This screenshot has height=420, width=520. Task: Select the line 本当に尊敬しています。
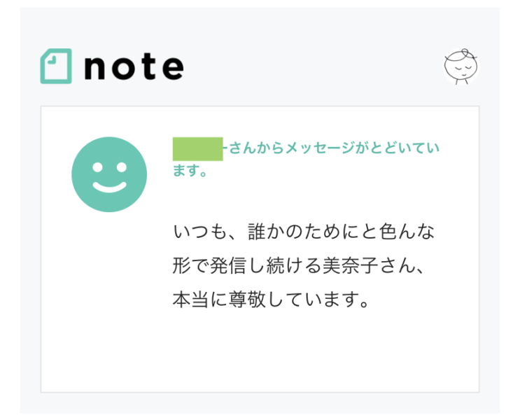(271, 300)
